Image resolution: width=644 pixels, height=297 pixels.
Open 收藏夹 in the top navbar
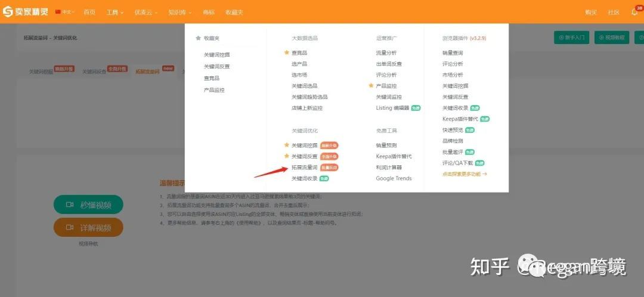[234, 13]
